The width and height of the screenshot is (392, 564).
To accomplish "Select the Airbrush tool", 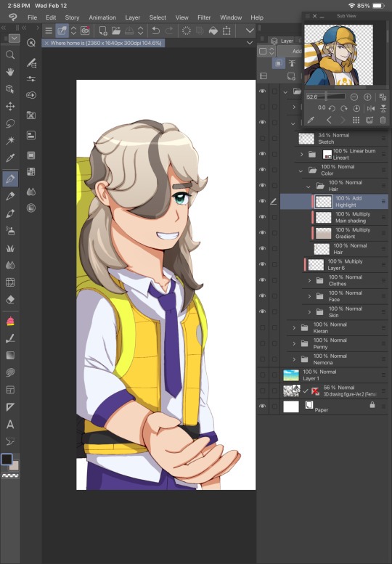I will coord(10,231).
